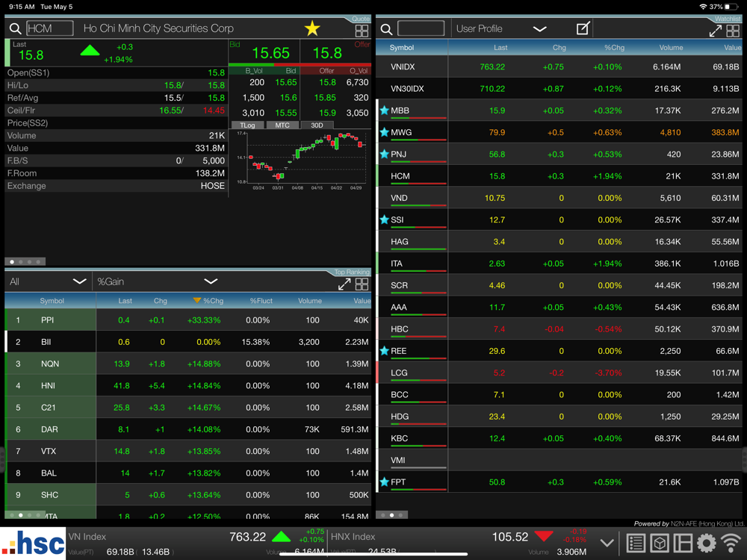
Task: Open the All market filter dropdown
Action: (x=48, y=281)
